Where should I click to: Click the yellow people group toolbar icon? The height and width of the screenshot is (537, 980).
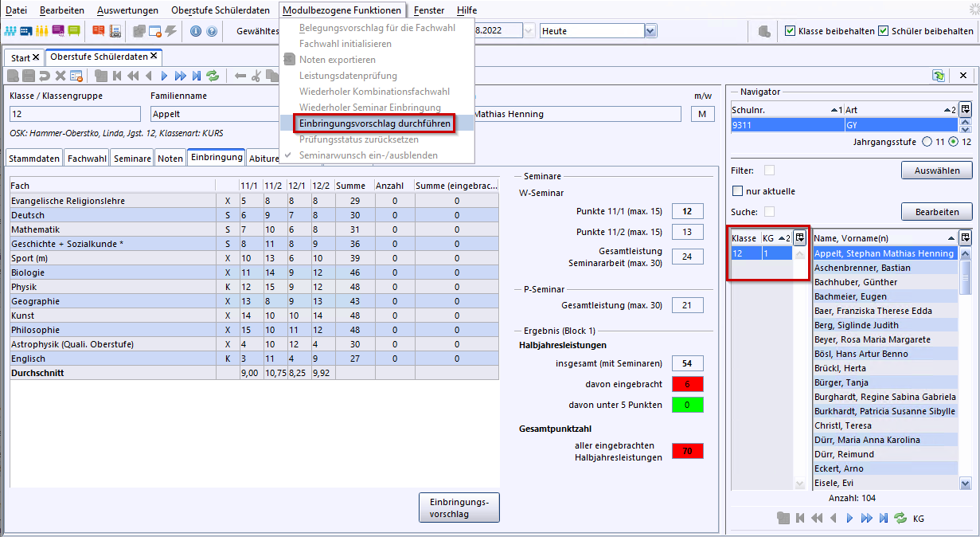[42, 31]
